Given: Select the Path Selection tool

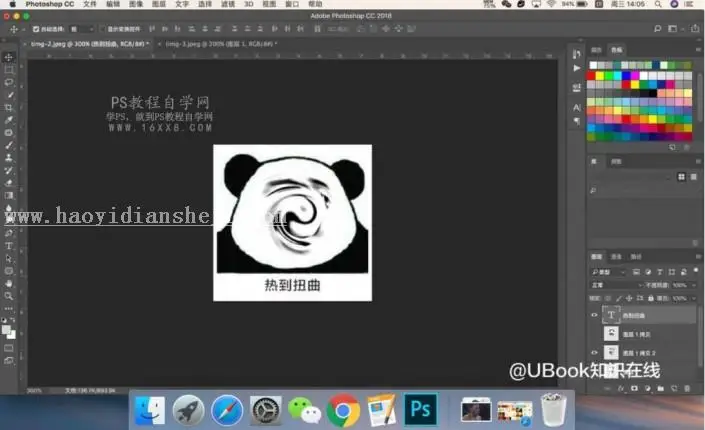Looking at the screenshot, I should pyautogui.click(x=9, y=259).
